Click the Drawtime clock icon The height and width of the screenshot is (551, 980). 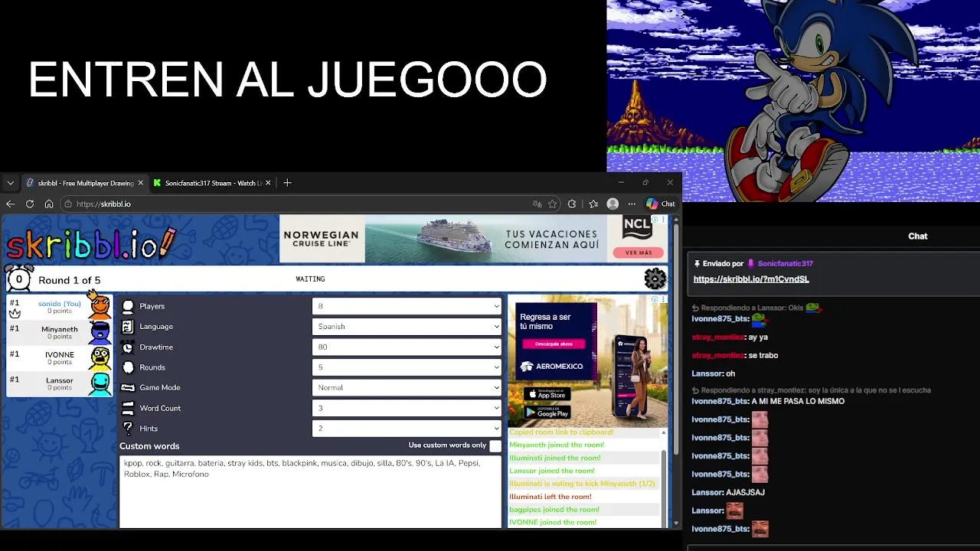[x=128, y=347]
